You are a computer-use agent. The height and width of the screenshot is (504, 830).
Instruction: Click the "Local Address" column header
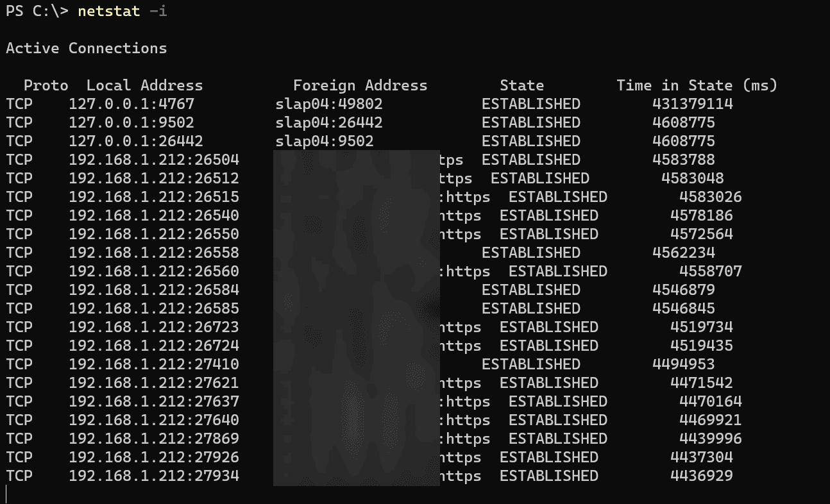click(145, 85)
